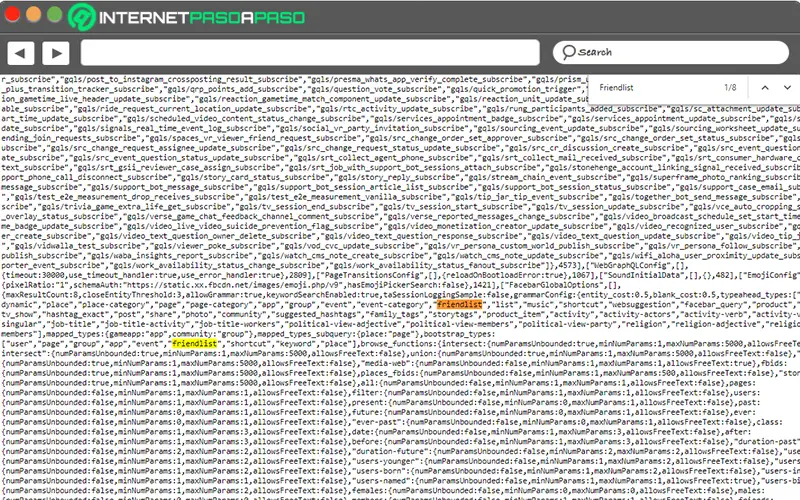Click the "ever-past" key in code
800x500 pixels.
click(x=378, y=422)
